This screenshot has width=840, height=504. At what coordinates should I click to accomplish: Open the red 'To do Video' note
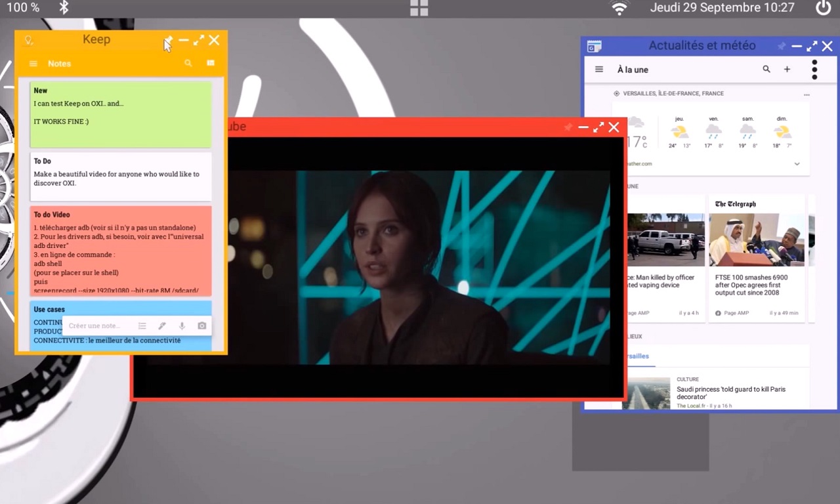pyautogui.click(x=121, y=251)
